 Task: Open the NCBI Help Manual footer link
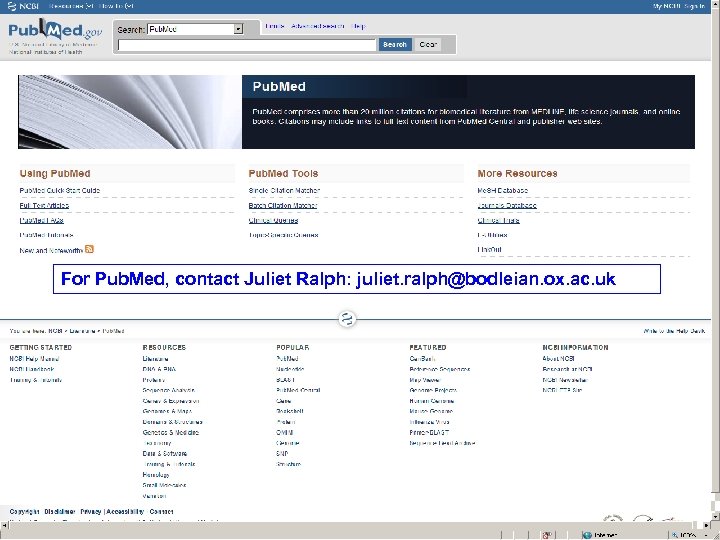pos(34,359)
